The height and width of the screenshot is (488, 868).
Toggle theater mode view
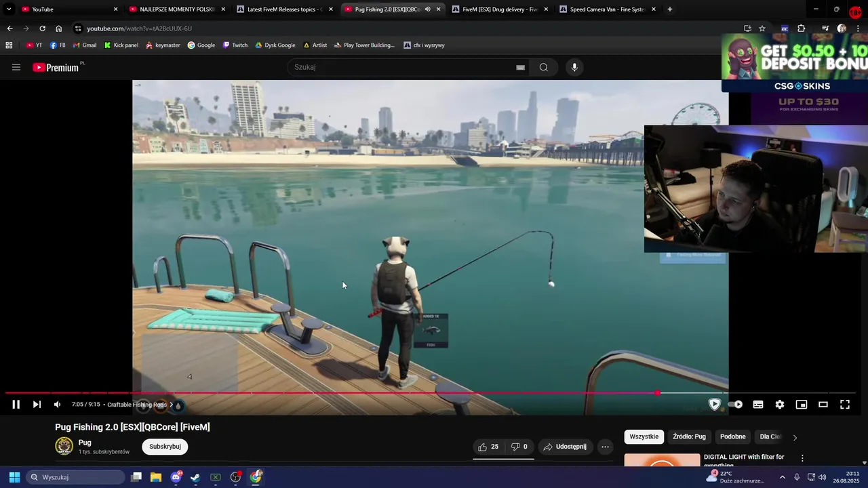(x=823, y=405)
